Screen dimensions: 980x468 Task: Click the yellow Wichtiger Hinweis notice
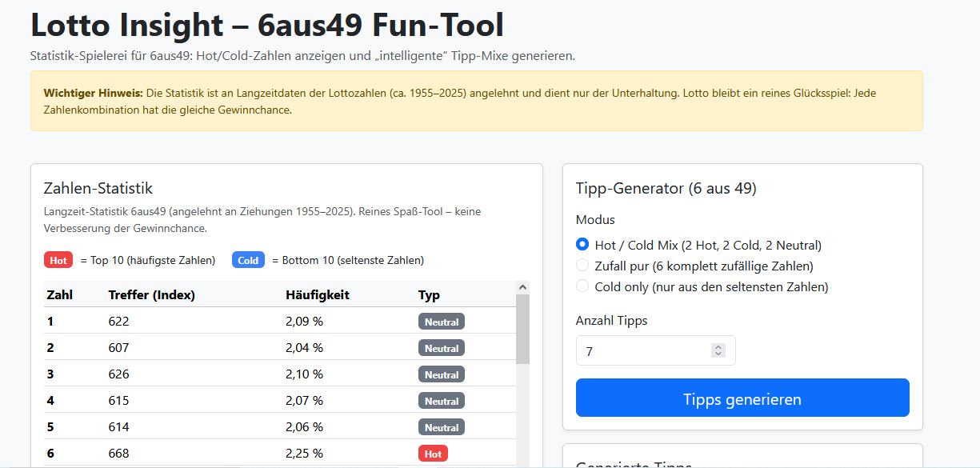(476, 101)
